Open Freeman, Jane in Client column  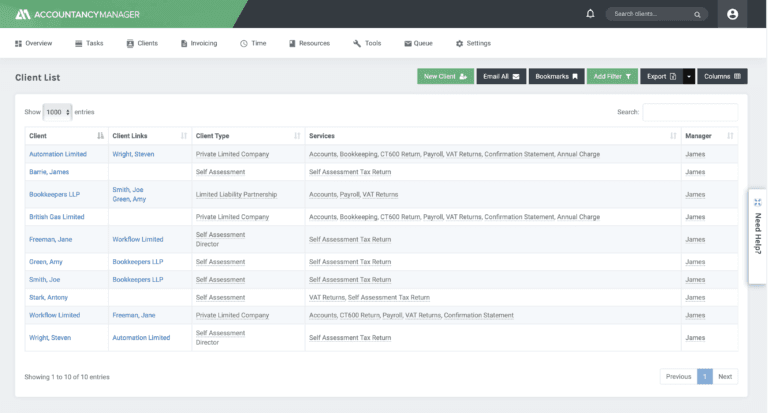click(x=50, y=240)
